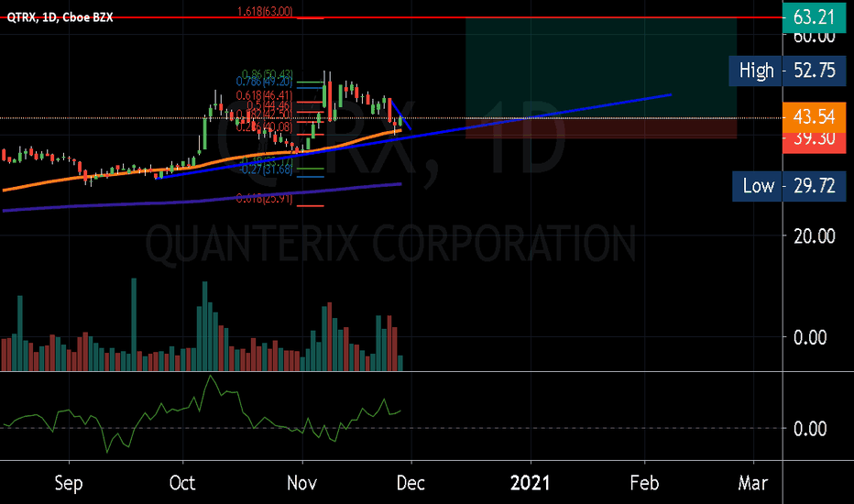Image resolution: width=854 pixels, height=504 pixels.
Task: Click the red 39.30 stop price label
Action: (x=815, y=140)
